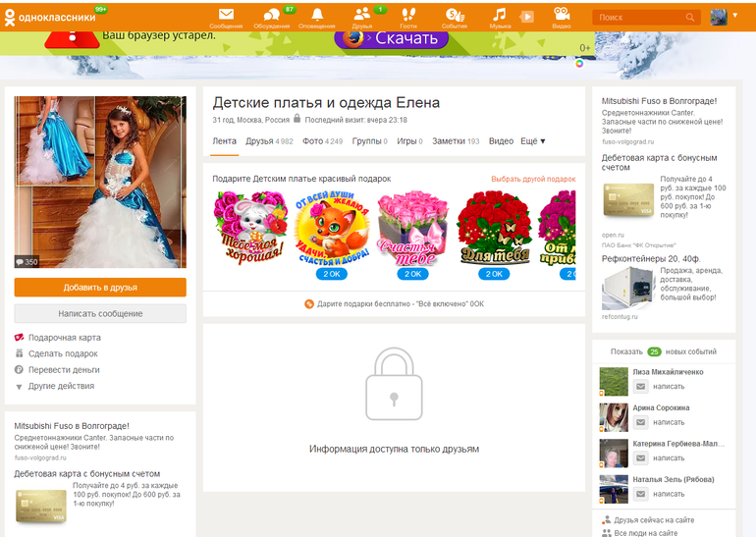The width and height of the screenshot is (756, 537).
Task: Click envelope icon next to Лиза Михайличенко
Action: (x=640, y=388)
